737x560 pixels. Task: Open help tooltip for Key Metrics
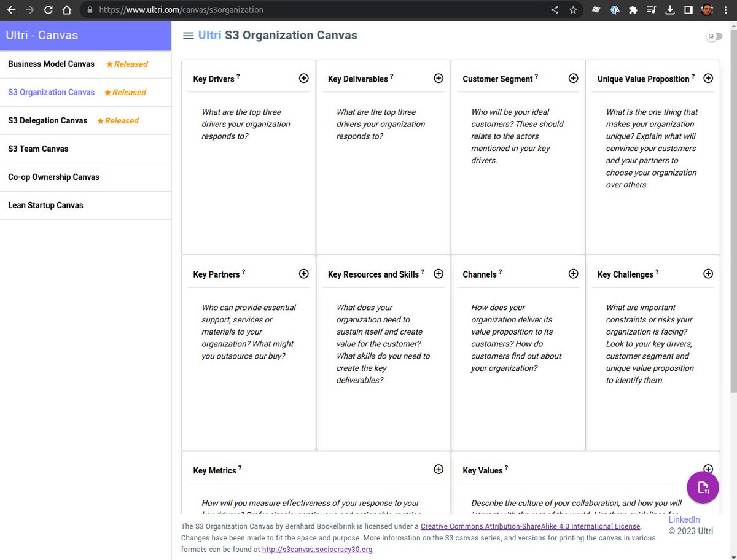coord(240,468)
